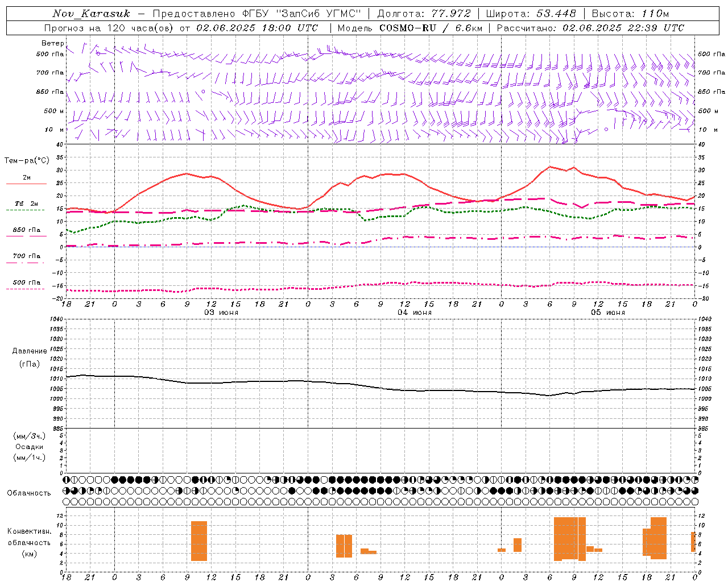
Task: Click the 05 июня date label
Action: 607,313
